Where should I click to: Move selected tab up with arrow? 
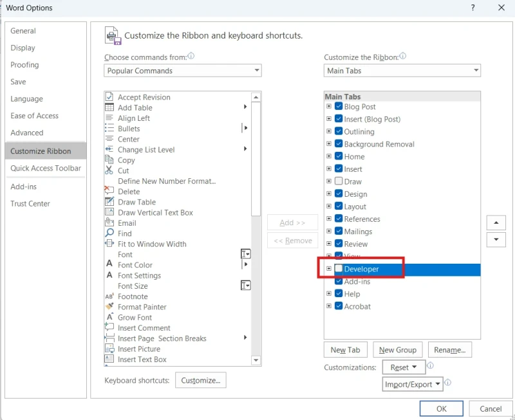[x=496, y=223]
